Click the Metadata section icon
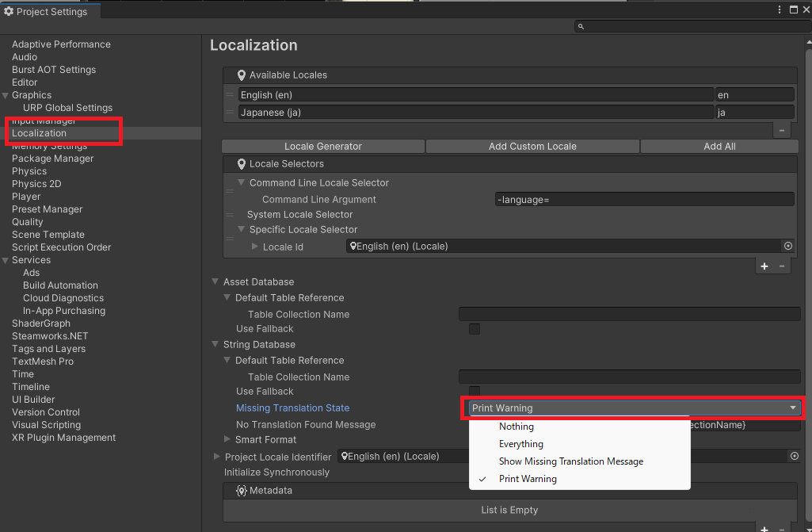 (x=241, y=491)
